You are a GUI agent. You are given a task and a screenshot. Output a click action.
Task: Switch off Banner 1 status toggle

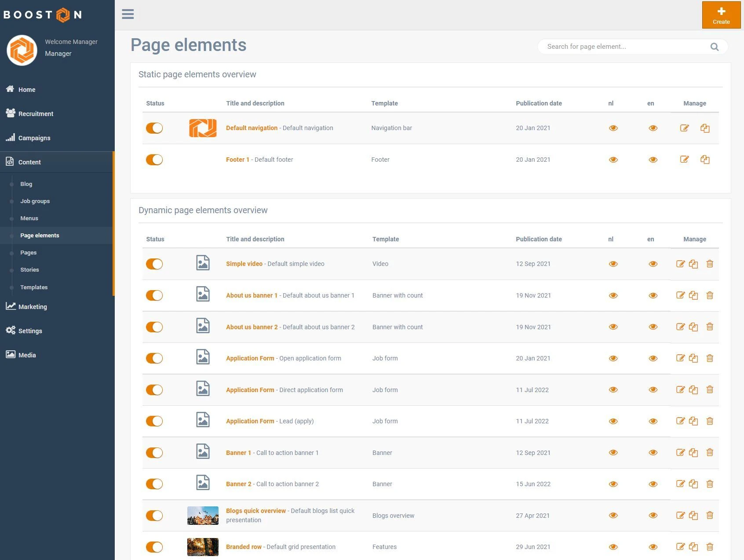coord(154,453)
